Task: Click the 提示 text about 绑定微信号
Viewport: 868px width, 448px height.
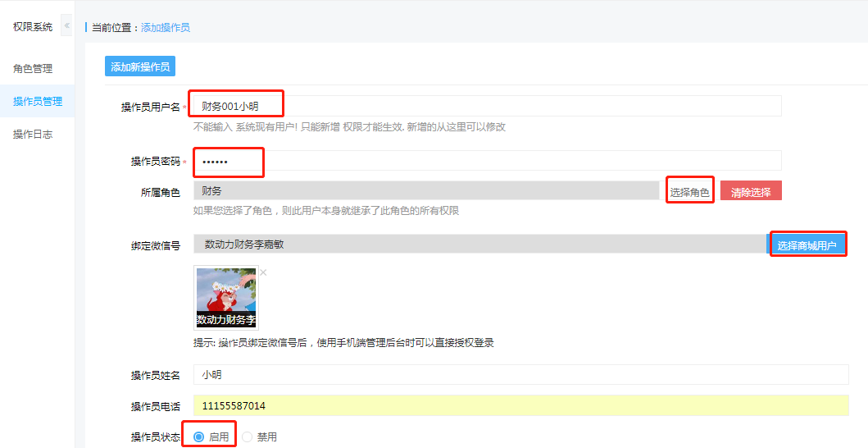Action: coord(343,343)
